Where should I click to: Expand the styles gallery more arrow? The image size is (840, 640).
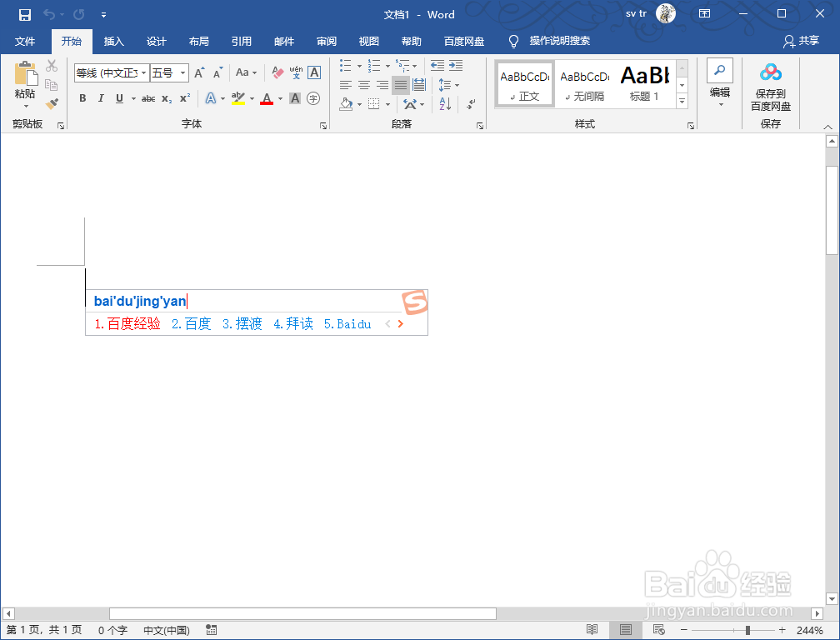pyautogui.click(x=682, y=101)
